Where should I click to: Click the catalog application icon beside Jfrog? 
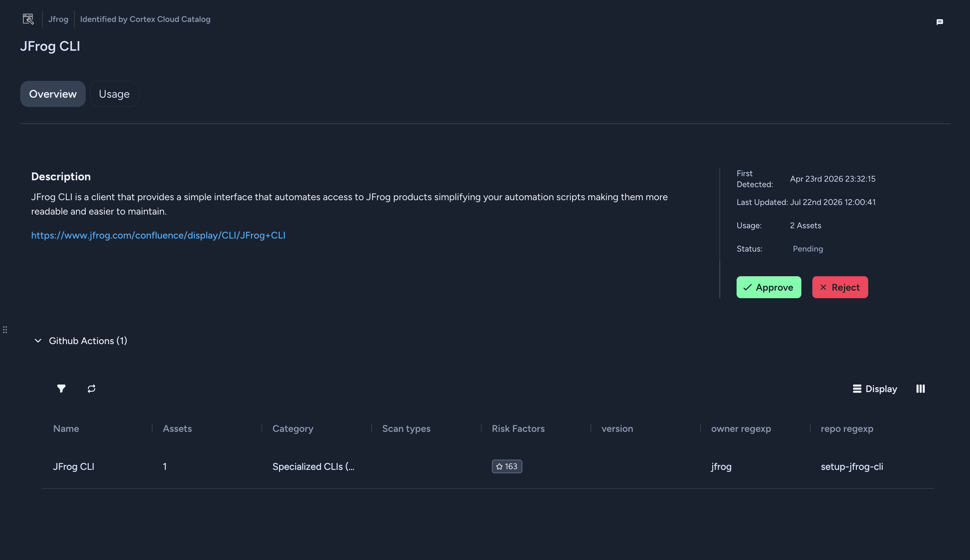pyautogui.click(x=28, y=19)
